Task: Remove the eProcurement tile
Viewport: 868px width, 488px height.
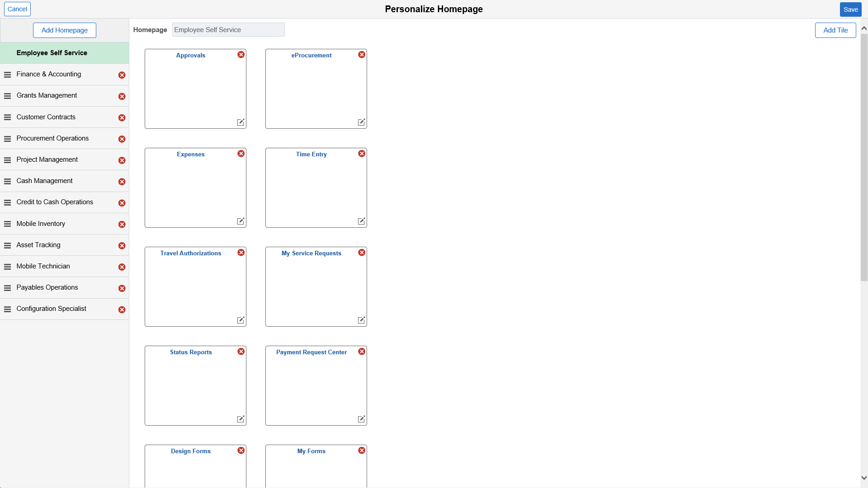Action: (x=361, y=55)
